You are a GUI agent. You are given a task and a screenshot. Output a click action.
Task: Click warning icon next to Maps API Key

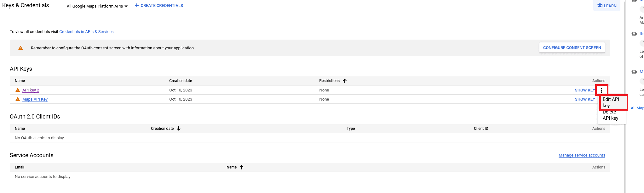click(x=18, y=99)
